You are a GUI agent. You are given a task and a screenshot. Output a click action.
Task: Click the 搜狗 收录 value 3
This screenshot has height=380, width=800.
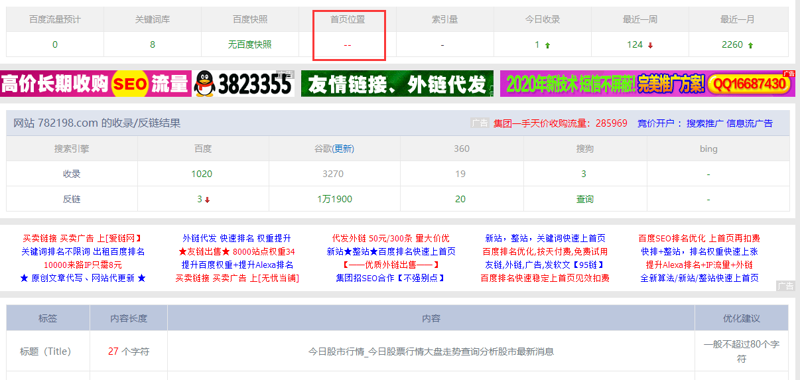click(x=584, y=174)
